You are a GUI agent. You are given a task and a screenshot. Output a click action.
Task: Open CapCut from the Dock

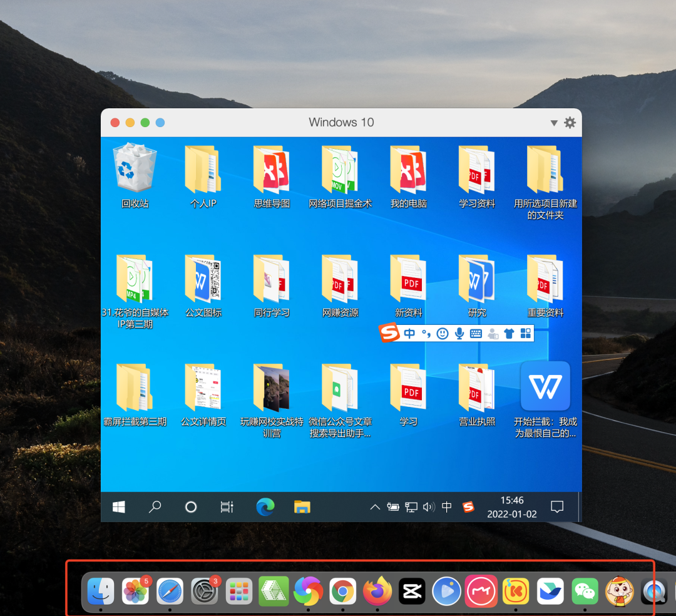412,591
